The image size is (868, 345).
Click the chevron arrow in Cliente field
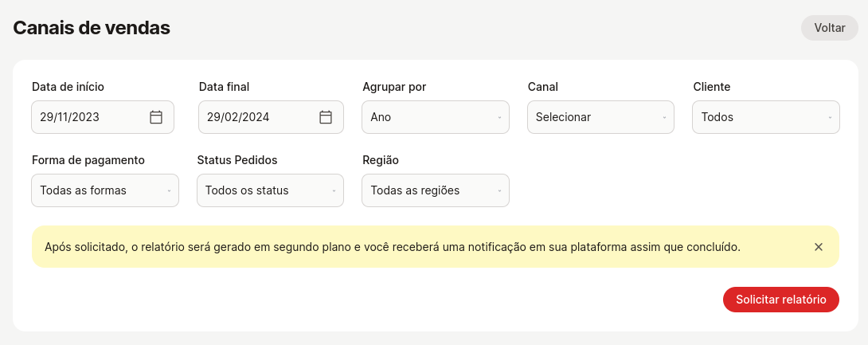[x=830, y=117]
